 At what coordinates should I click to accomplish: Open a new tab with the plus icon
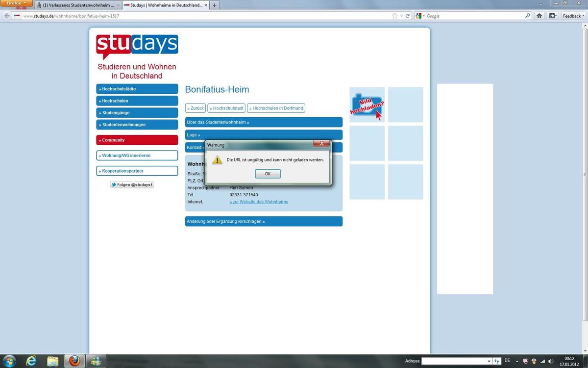coord(214,5)
